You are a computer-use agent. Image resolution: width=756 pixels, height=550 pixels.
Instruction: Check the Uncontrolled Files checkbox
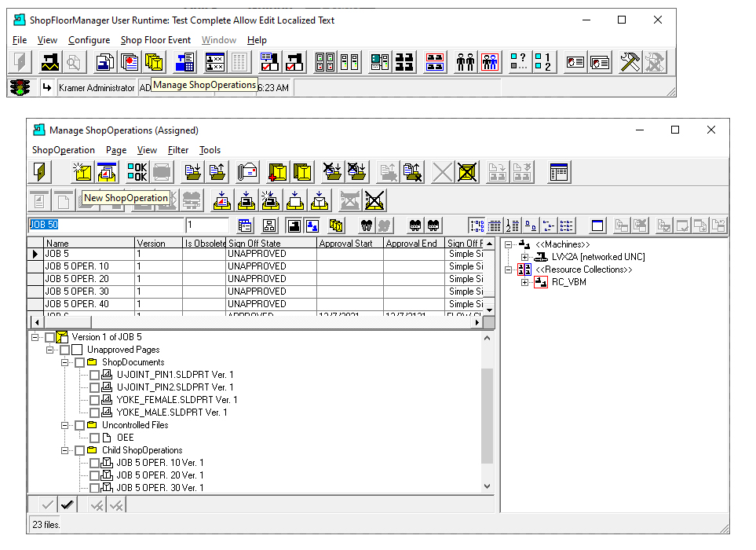click(79, 425)
